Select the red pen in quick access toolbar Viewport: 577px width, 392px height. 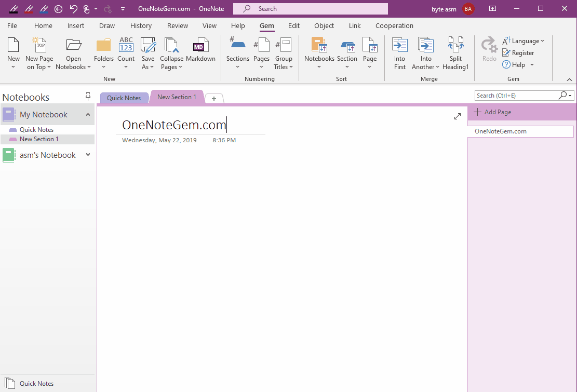29,8
